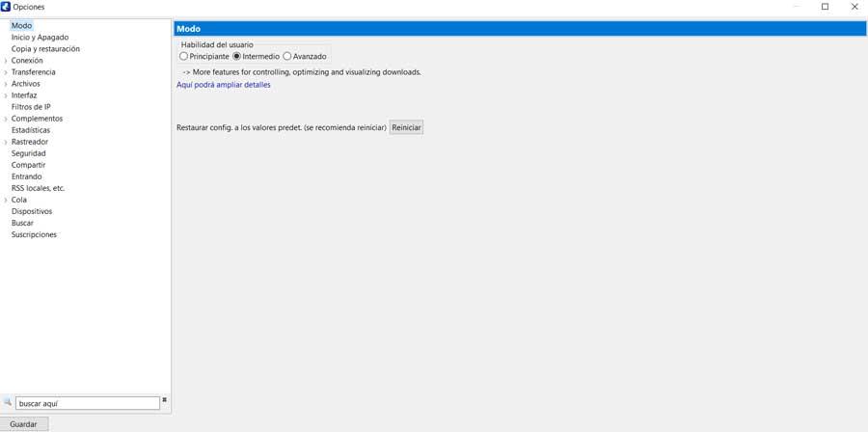This screenshot has width=868, height=432.
Task: Open the 'Aquí podrá ampliar detalles' link
Action: [224, 85]
